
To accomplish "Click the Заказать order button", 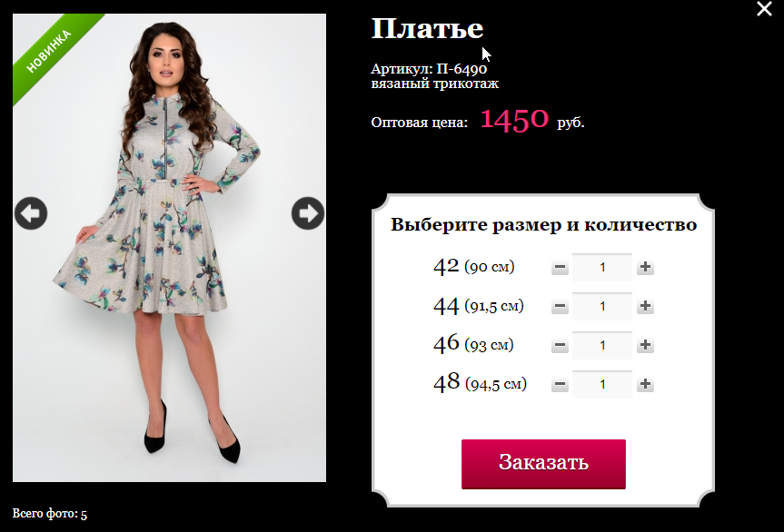I will coord(543,464).
